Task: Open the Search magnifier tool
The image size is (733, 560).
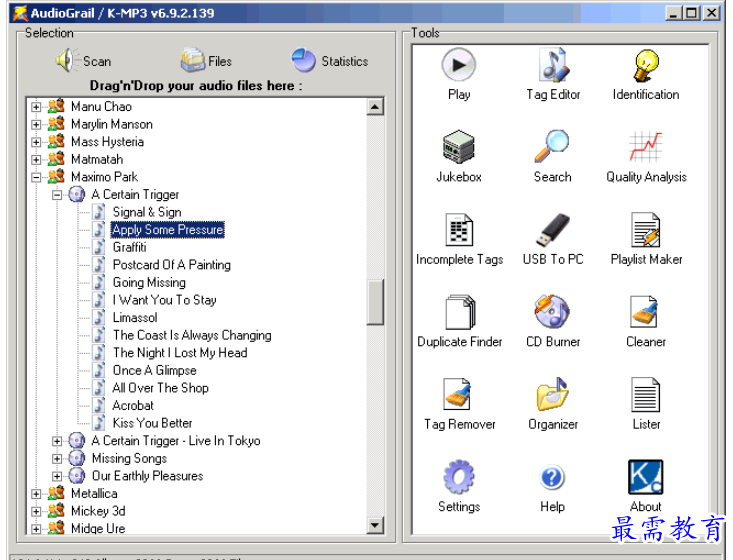Action: click(553, 157)
